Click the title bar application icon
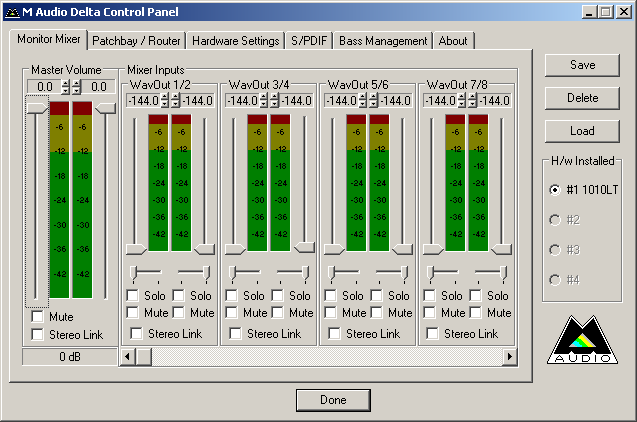637x422 pixels. pyautogui.click(x=12, y=11)
